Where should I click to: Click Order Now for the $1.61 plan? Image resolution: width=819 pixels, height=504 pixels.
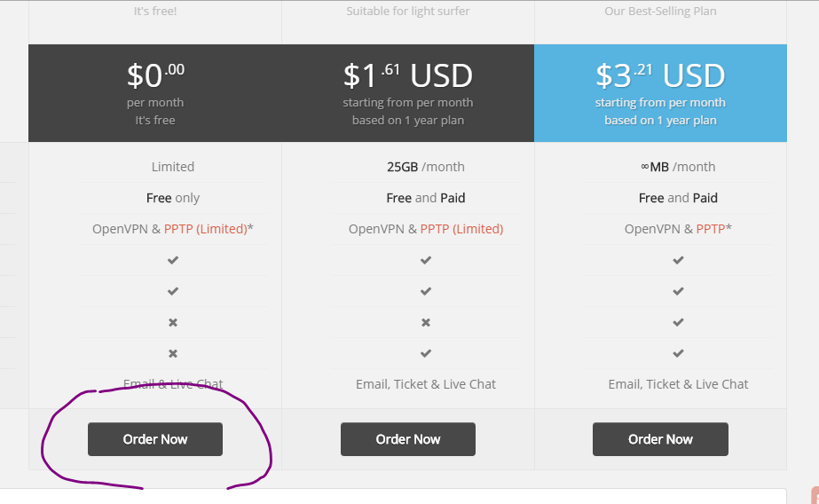[x=408, y=439]
